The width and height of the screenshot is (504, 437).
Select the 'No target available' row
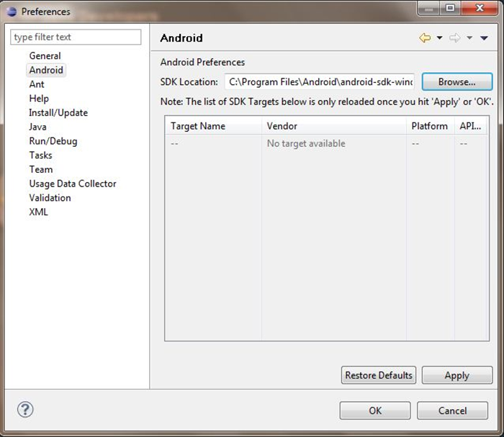[x=327, y=143]
